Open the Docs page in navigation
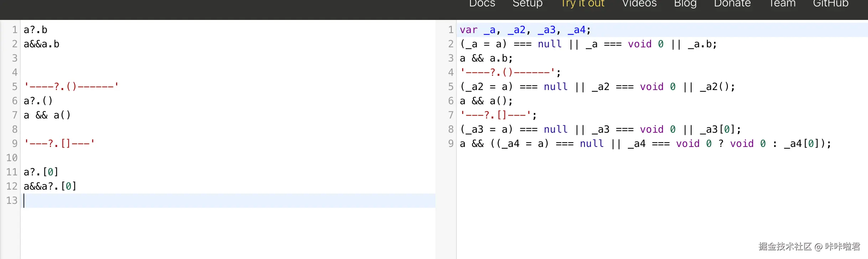Viewport: 868px width, 259px height. 482,4
